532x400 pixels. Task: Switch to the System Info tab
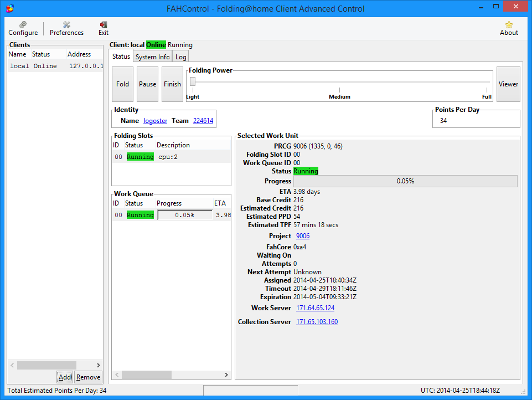[x=152, y=57]
